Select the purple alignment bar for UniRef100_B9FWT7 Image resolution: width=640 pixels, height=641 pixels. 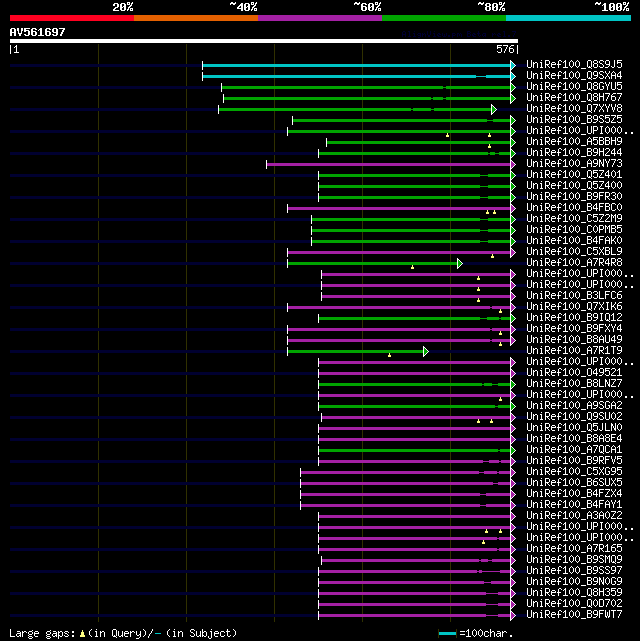(x=415, y=615)
